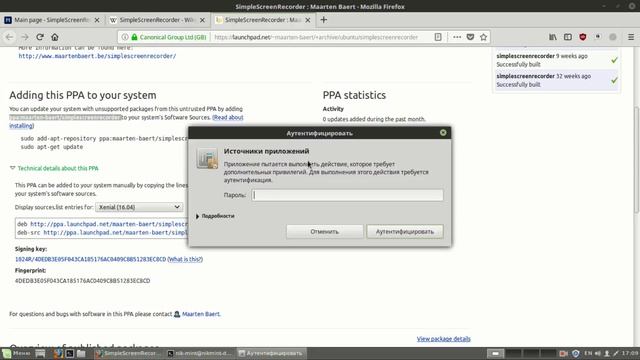Select SimpleScreenRecorder : Maarten Baert tab

[263, 20]
